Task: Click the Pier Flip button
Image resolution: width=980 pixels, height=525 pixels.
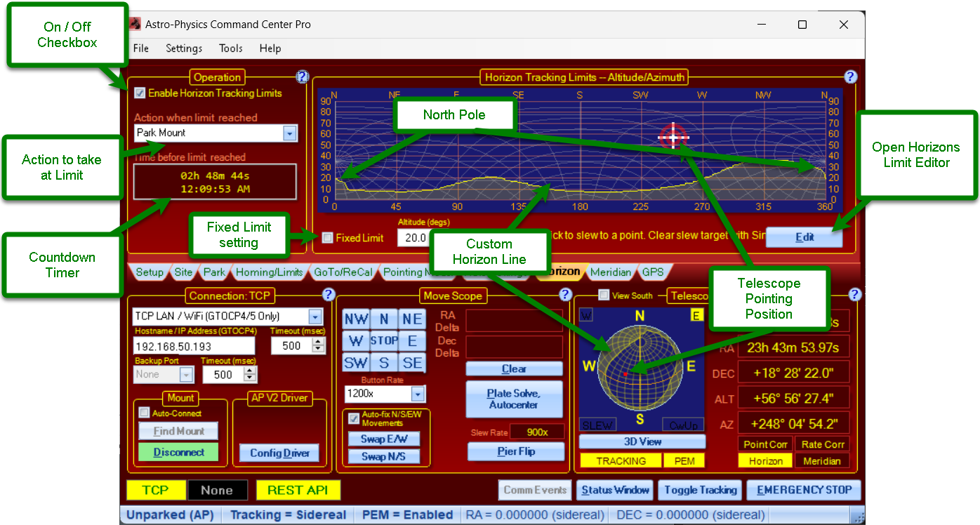Action: click(x=516, y=451)
